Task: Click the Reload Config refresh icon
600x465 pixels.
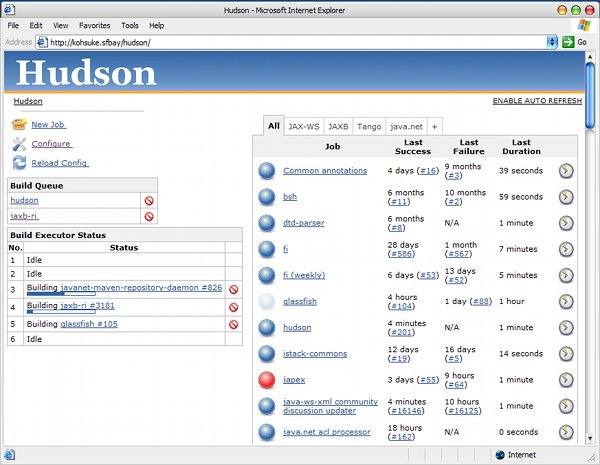Action: [x=19, y=163]
